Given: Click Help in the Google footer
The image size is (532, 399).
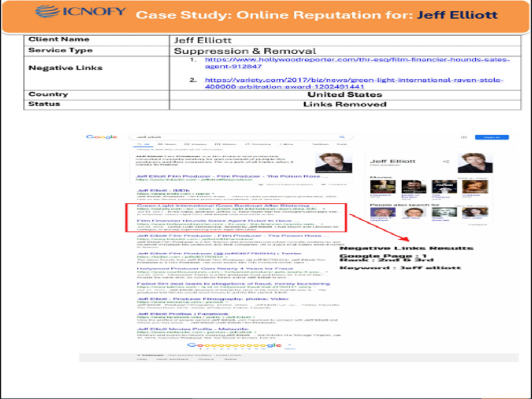Looking at the screenshot, I should point(142,359).
